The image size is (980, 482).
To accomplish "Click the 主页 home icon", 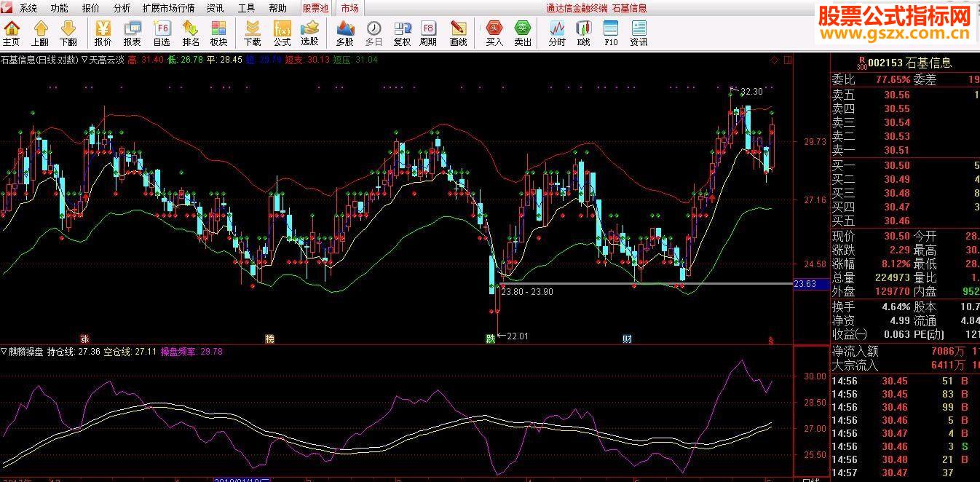I will (x=12, y=33).
